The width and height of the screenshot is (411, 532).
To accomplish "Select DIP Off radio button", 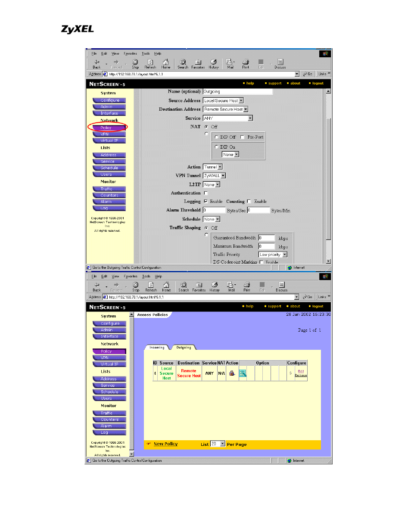I will point(216,137).
